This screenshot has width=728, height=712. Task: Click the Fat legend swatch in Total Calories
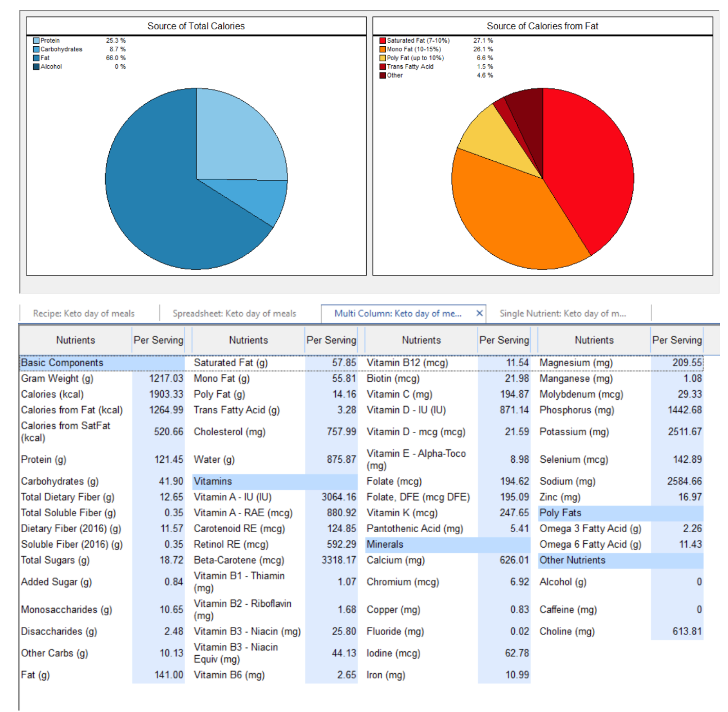pyautogui.click(x=37, y=58)
